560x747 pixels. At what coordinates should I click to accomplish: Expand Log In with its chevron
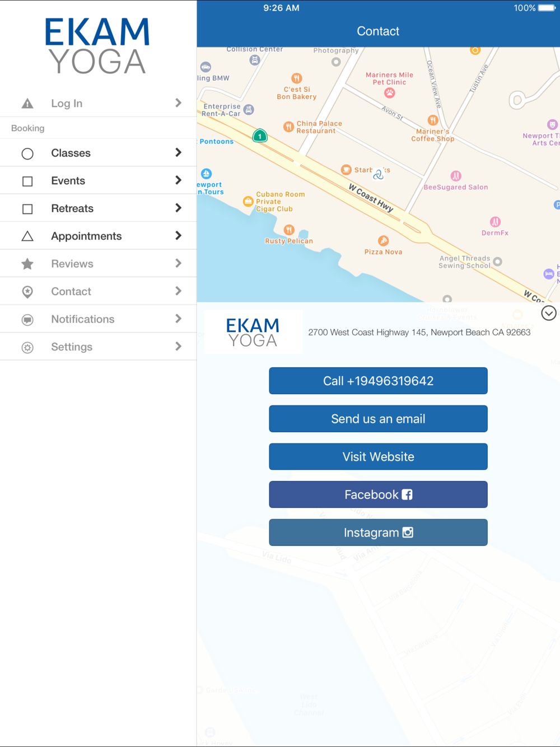click(x=178, y=103)
